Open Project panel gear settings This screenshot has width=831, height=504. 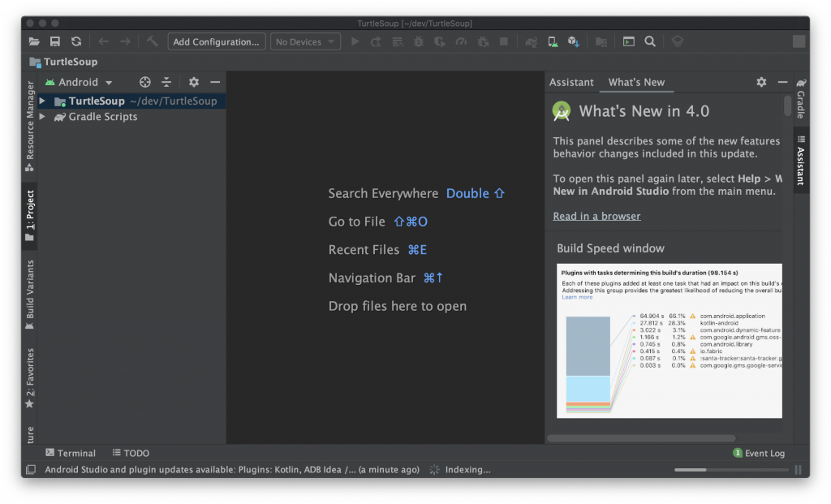coord(194,82)
